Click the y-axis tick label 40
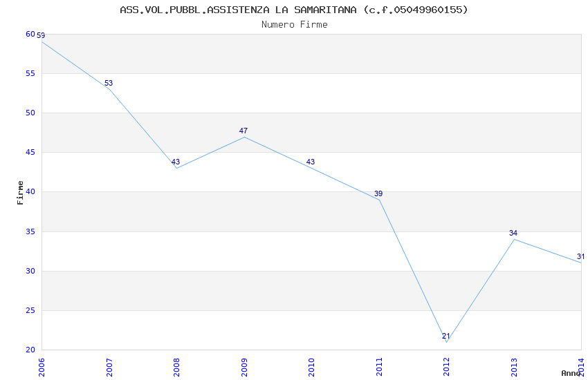588x380 pixels. point(30,192)
